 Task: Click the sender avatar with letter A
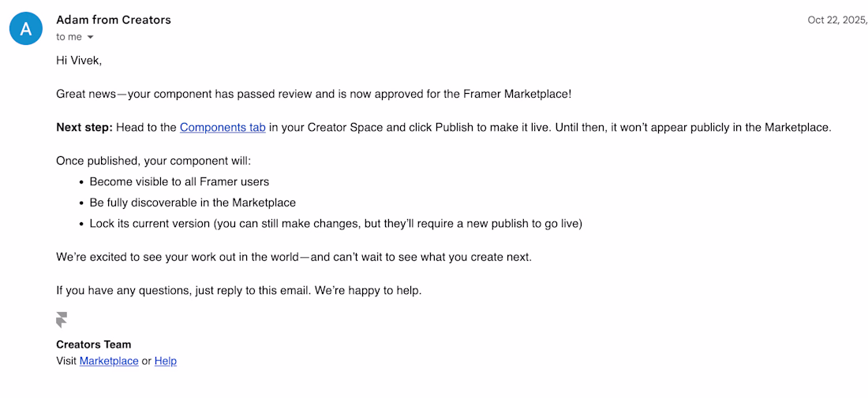[x=26, y=28]
